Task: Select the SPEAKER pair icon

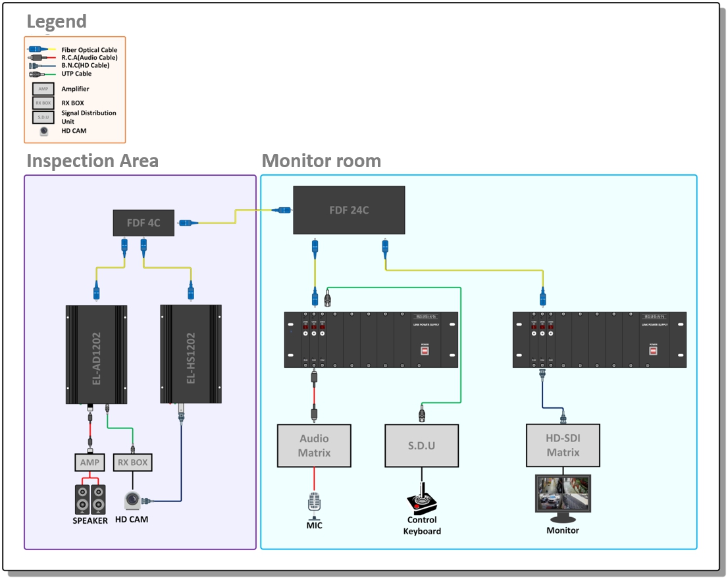Action: pyautogui.click(x=90, y=499)
